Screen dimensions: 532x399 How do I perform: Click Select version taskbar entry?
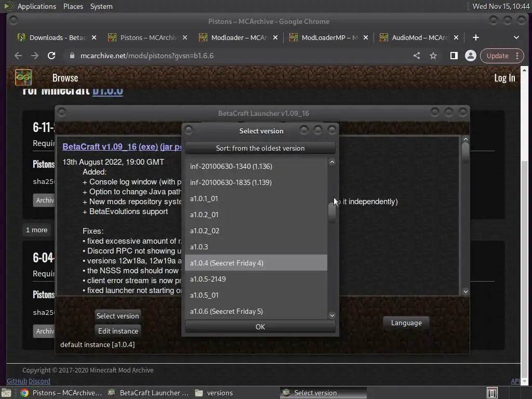click(323, 393)
